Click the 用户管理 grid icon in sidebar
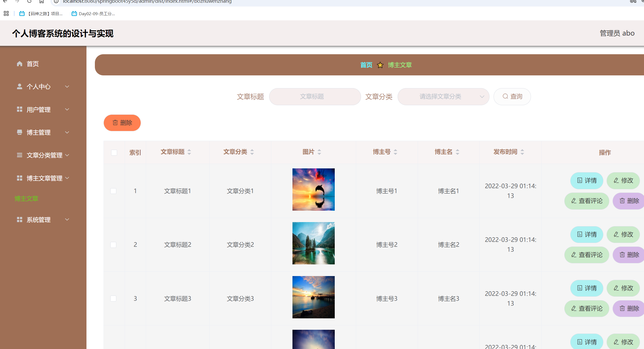This screenshot has width=644, height=349. (19, 109)
